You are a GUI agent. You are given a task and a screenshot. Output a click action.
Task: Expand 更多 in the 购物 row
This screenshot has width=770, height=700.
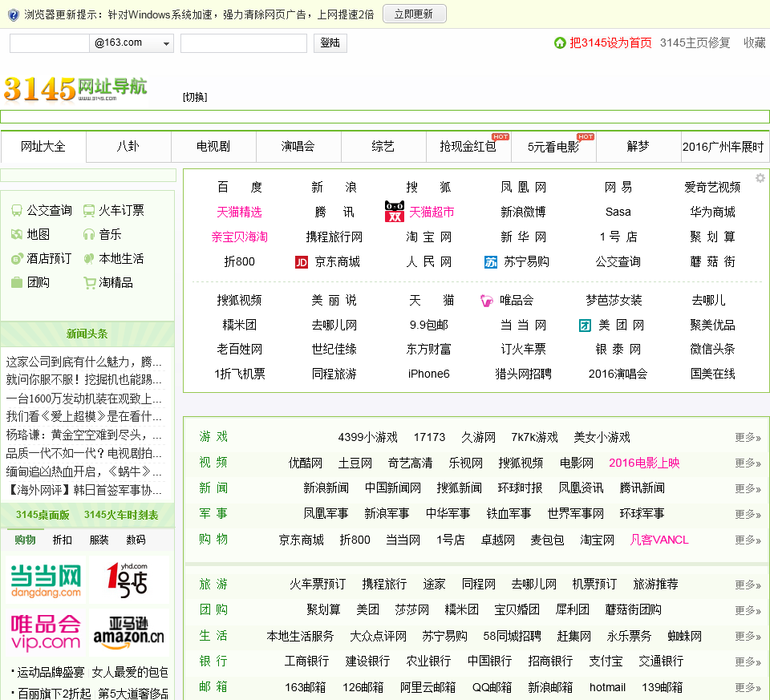748,540
